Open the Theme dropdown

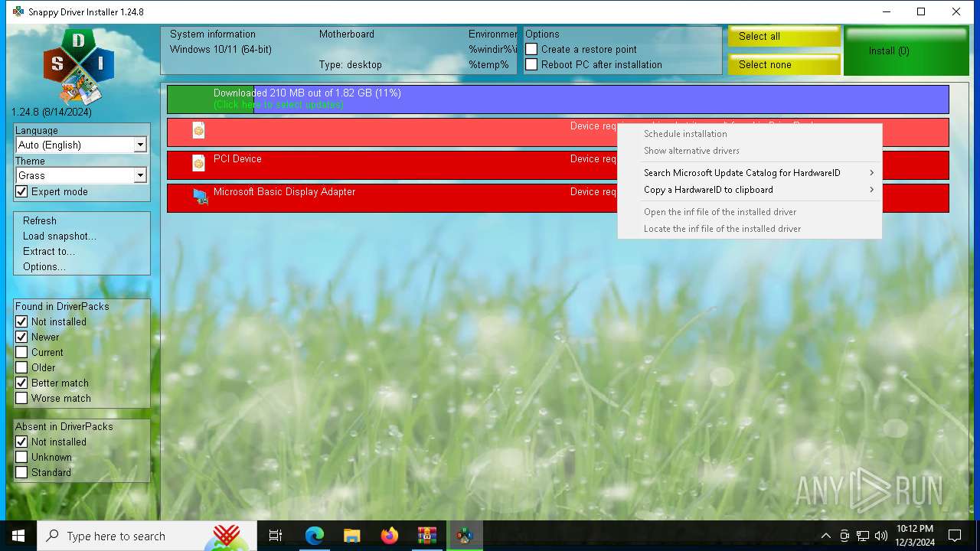coord(140,175)
